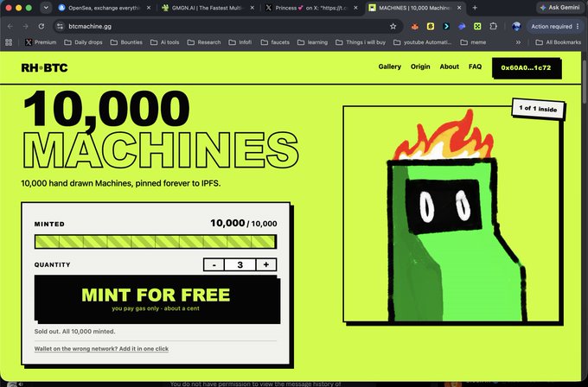This screenshot has width=588, height=387.
Task: Open the FAQ nav link
Action: (475, 67)
